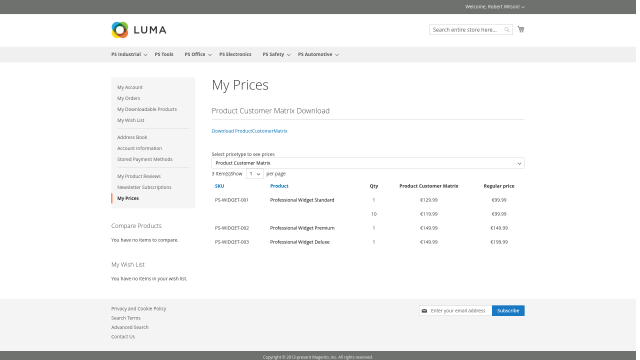Click Professional Widget Premium product name
The height and width of the screenshot is (360, 640).
coord(302,228)
